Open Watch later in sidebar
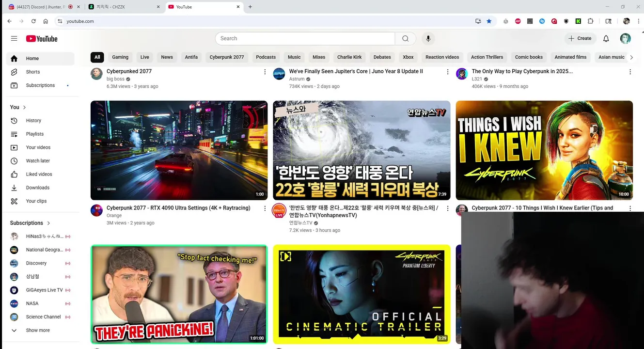The width and height of the screenshot is (644, 349). (40, 161)
